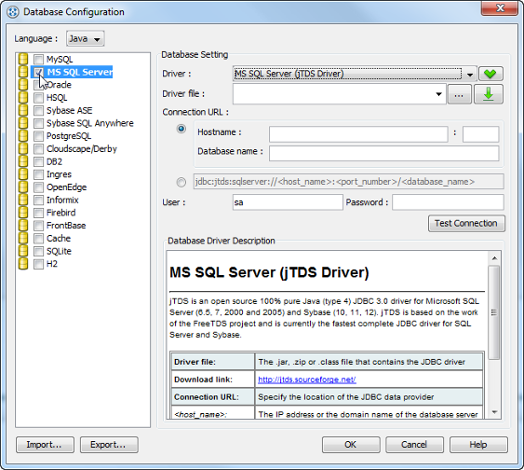Expand the Driver file dropdown
The image size is (524, 470).
pos(439,94)
